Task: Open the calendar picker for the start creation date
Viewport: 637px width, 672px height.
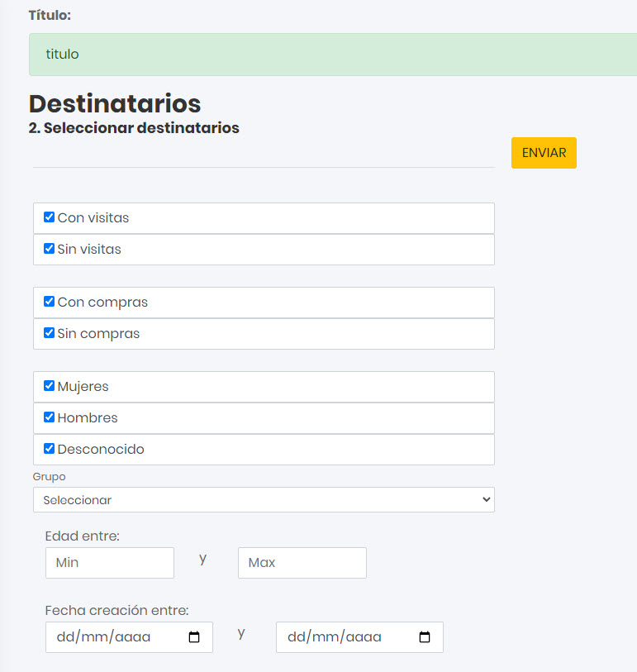Action: pyautogui.click(x=194, y=637)
